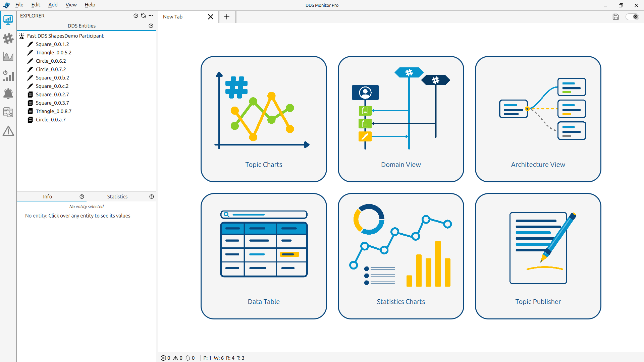Open the bar statistics sidebar icon
The image size is (644, 362).
coord(8,75)
